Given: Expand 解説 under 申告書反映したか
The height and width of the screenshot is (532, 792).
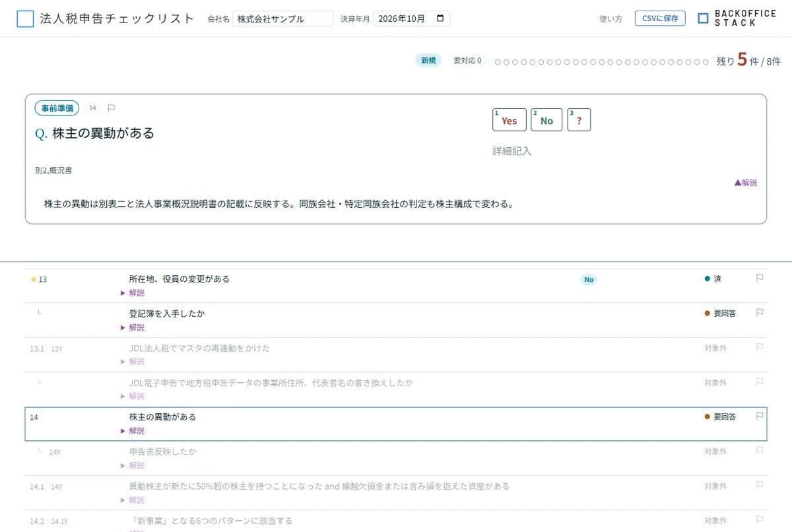Looking at the screenshot, I should click(132, 465).
